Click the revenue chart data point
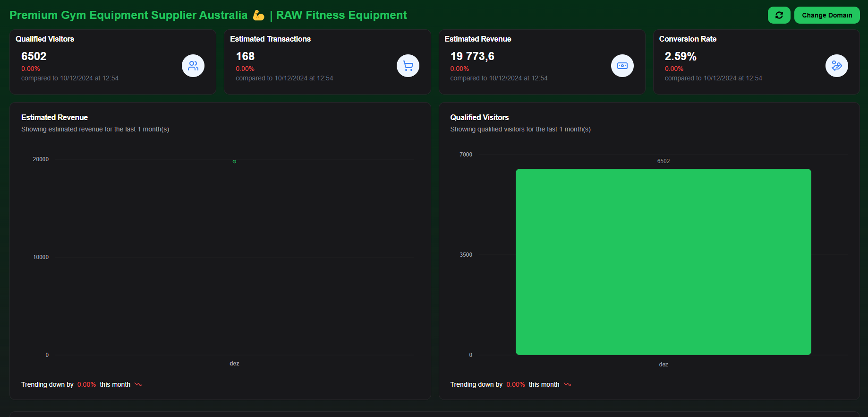Viewport: 868px width, 417px height. 234,162
